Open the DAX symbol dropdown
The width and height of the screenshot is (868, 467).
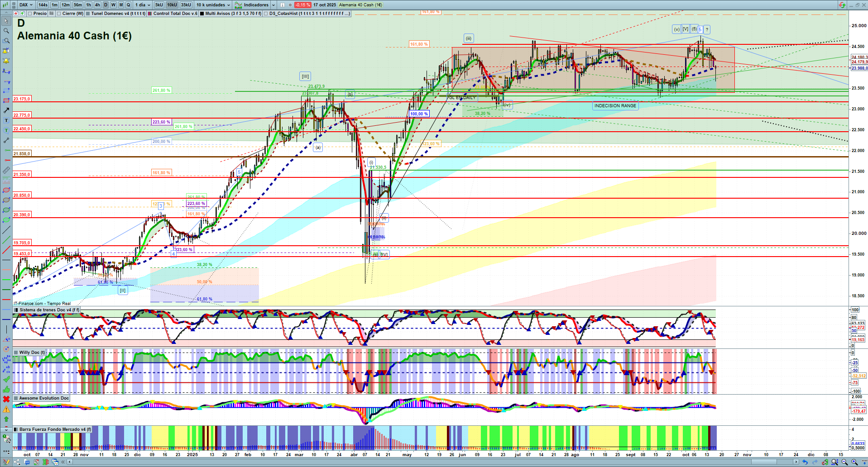26,5
